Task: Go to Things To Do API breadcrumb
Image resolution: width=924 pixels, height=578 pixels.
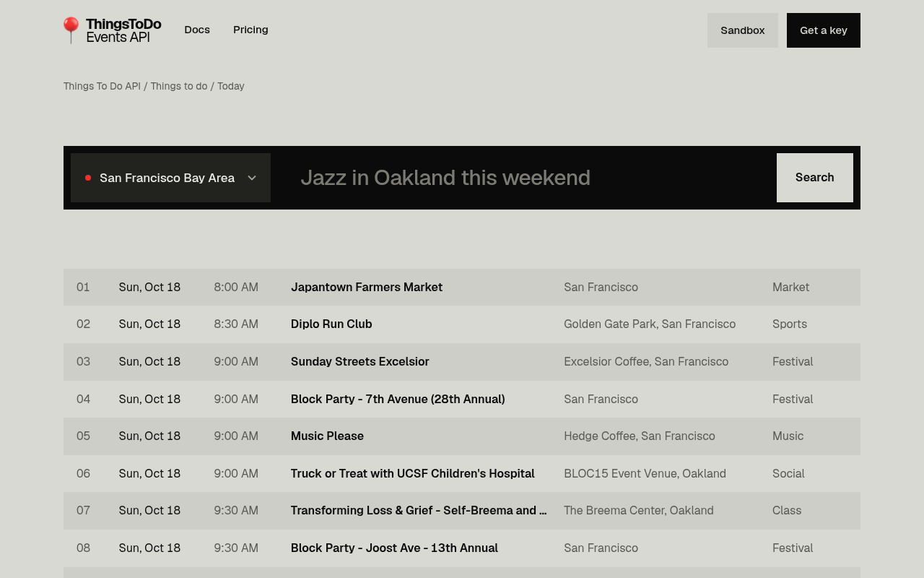Action: pos(102,86)
